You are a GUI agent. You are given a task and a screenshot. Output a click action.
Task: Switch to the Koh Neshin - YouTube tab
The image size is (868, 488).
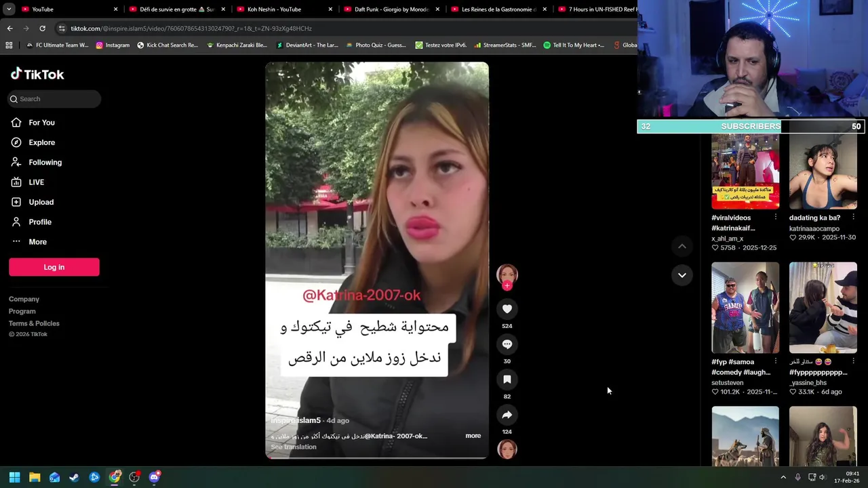click(284, 9)
